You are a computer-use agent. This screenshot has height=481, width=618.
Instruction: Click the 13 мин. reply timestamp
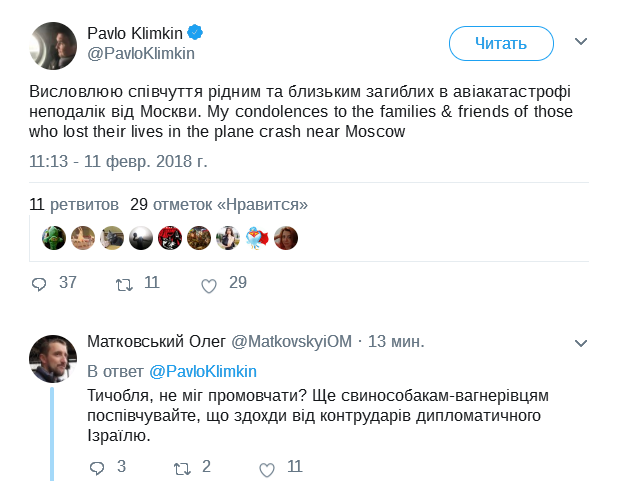coord(397,341)
